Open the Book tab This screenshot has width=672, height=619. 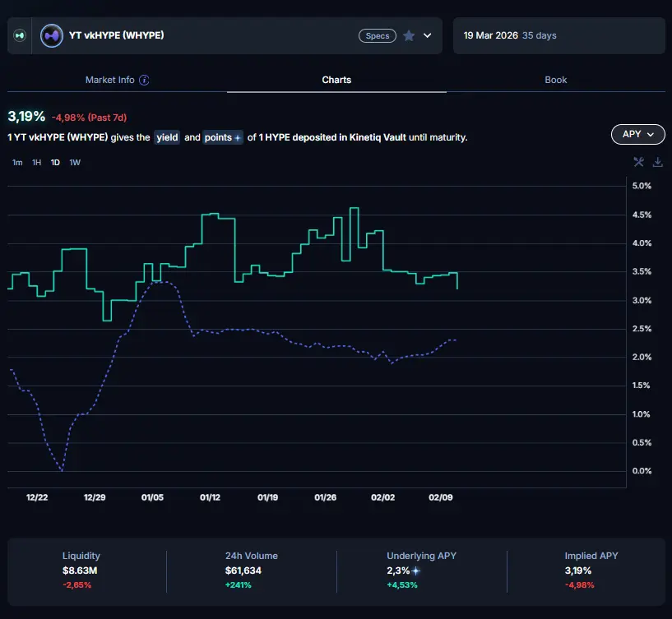[555, 80]
